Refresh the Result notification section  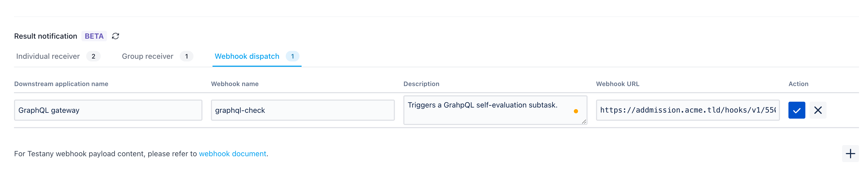(115, 36)
